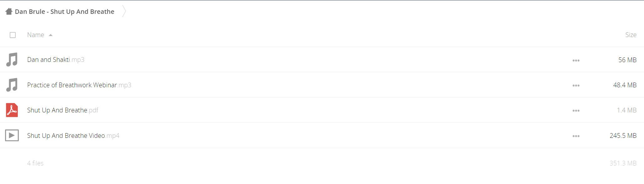Open more options for Shut Up And Breathe Video
The height and width of the screenshot is (184, 644).
point(576,136)
